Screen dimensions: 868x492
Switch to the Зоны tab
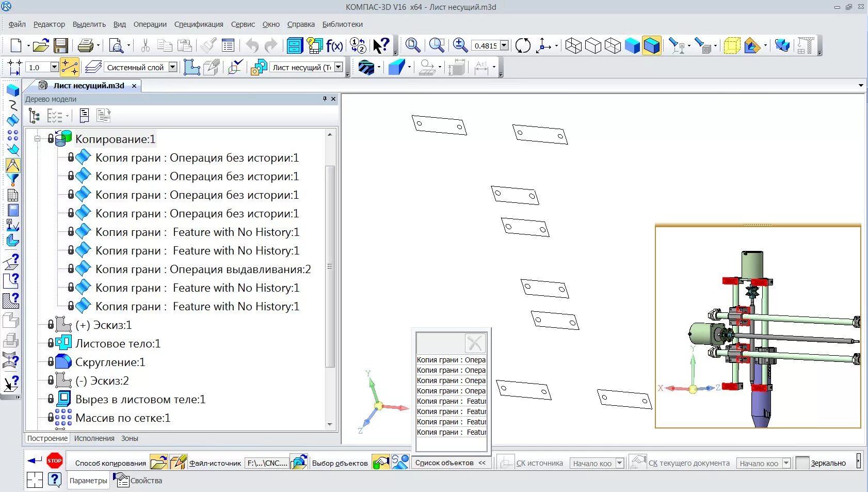(130, 438)
